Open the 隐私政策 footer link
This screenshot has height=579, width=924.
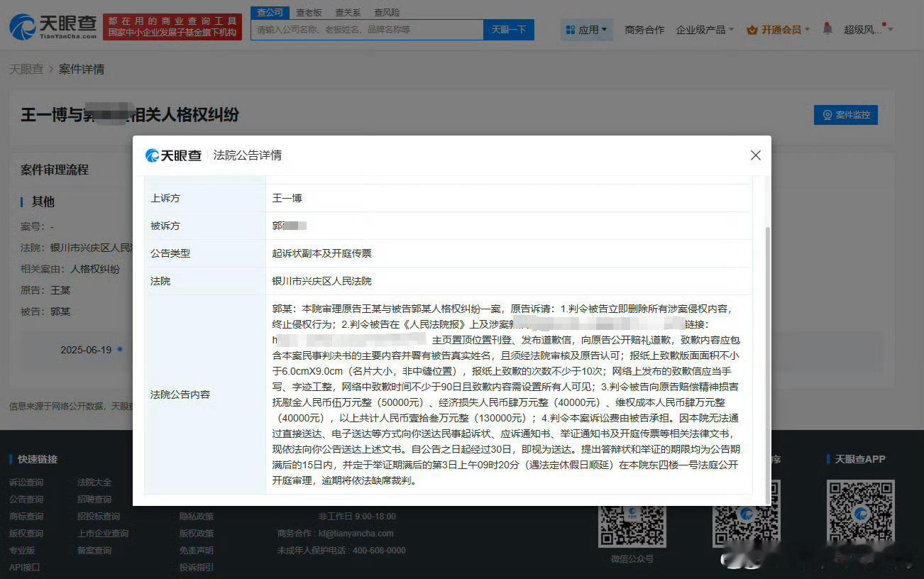click(x=197, y=517)
